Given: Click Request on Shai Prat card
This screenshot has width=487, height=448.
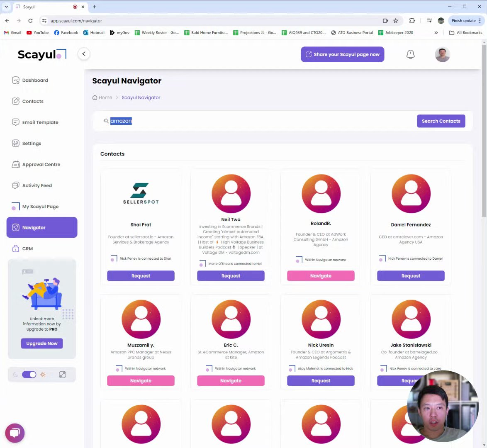Looking at the screenshot, I should [141, 276].
